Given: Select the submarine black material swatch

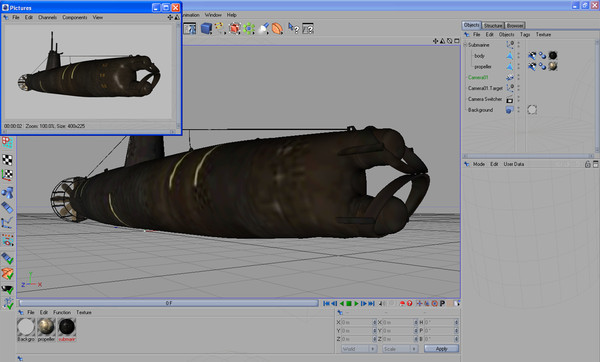Looking at the screenshot, I should [67, 327].
